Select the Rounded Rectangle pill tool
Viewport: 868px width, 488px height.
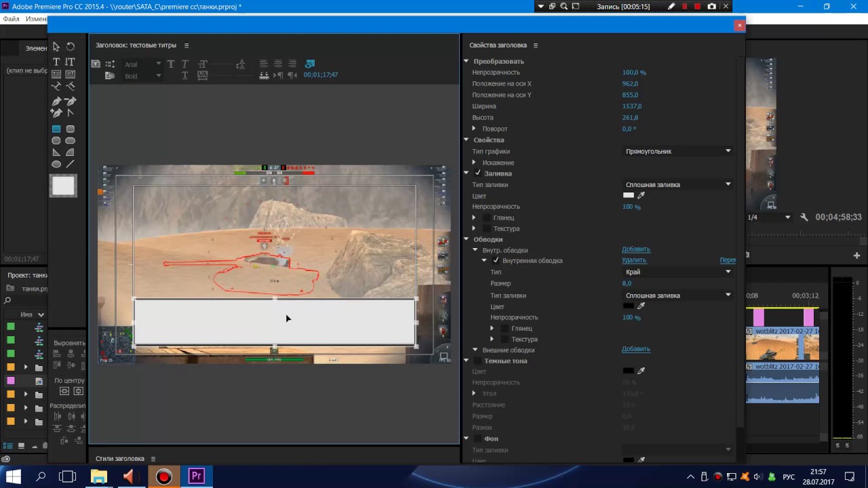[x=71, y=141]
